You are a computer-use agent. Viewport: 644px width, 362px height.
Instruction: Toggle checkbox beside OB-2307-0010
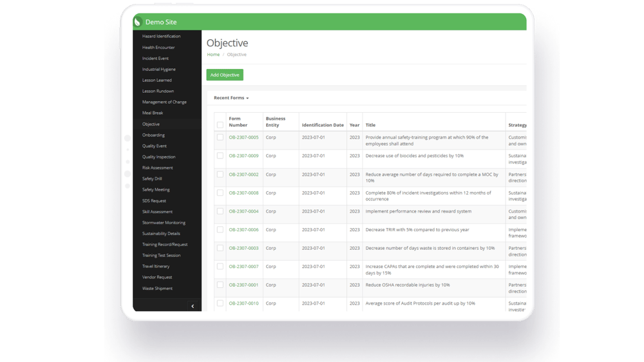(220, 303)
